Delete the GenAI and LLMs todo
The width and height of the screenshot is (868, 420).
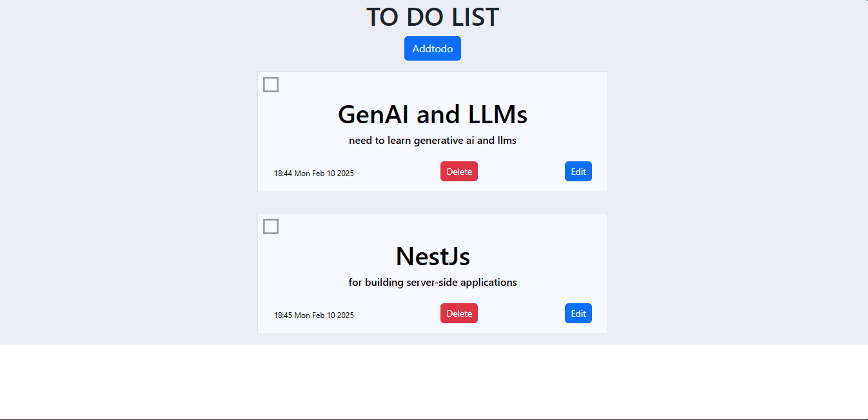(459, 171)
